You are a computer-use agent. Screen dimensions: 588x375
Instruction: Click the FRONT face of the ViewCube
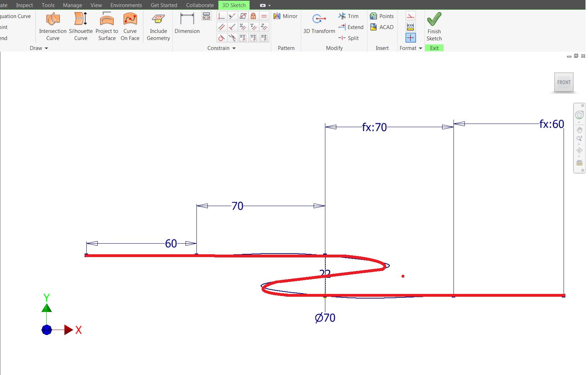[x=564, y=82]
